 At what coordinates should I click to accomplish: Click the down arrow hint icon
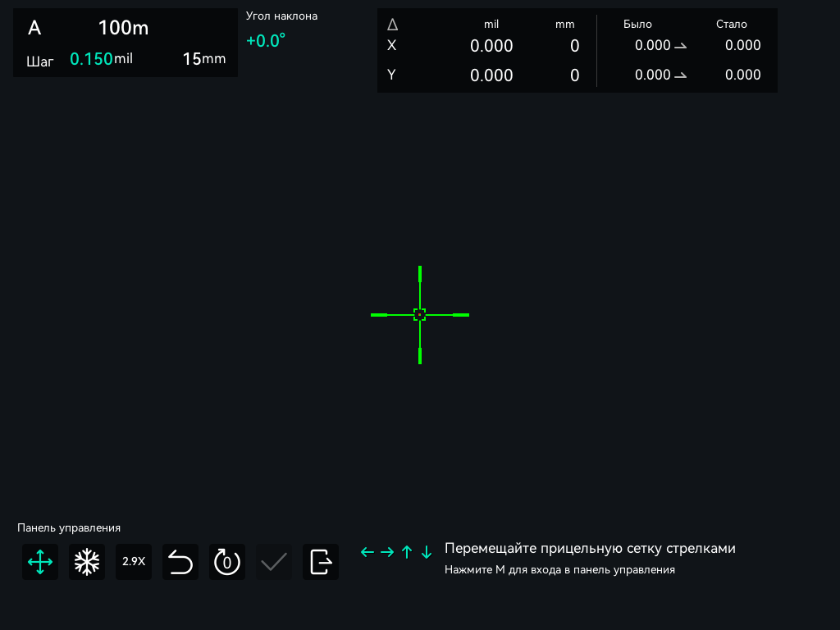[x=427, y=552]
